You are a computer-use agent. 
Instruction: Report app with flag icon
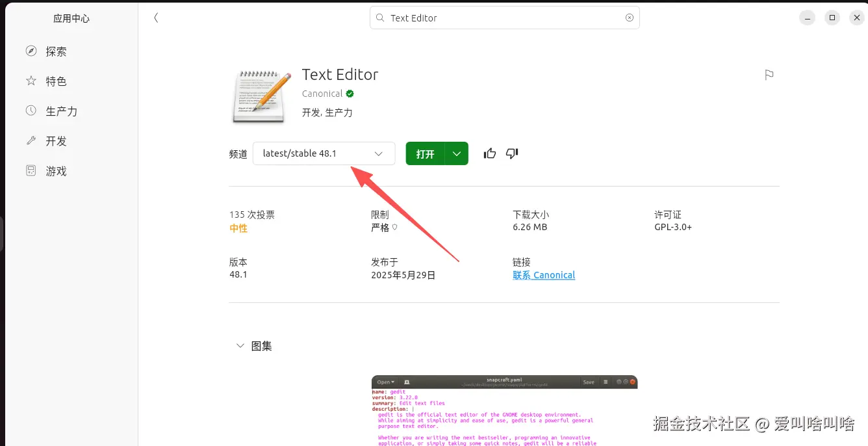click(769, 75)
